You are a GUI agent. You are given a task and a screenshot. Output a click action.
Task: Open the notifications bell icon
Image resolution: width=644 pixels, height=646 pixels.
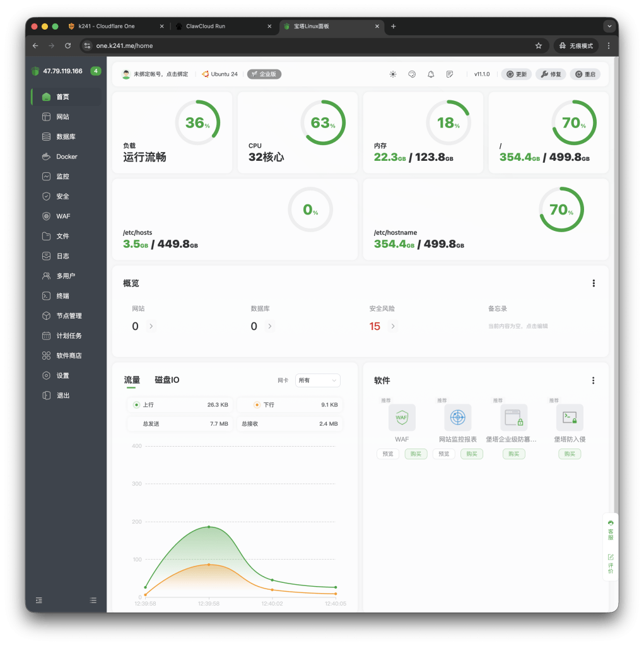click(x=431, y=74)
